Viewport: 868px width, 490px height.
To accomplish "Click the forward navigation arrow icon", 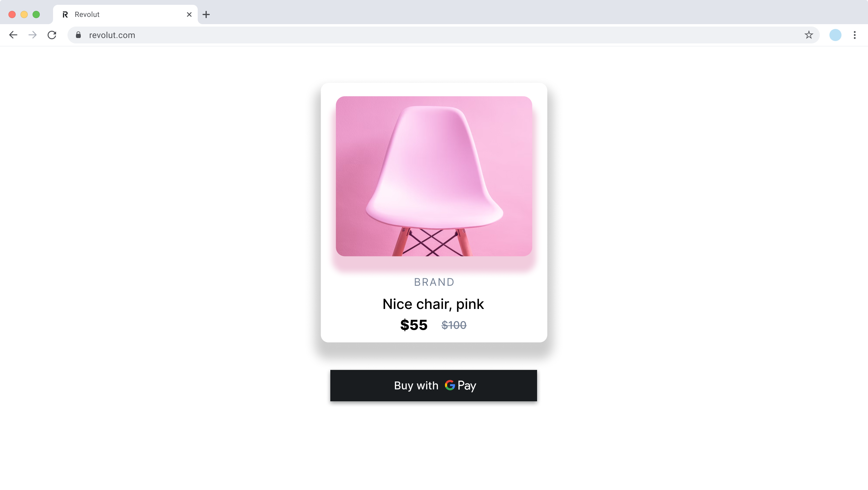I will pyautogui.click(x=33, y=35).
